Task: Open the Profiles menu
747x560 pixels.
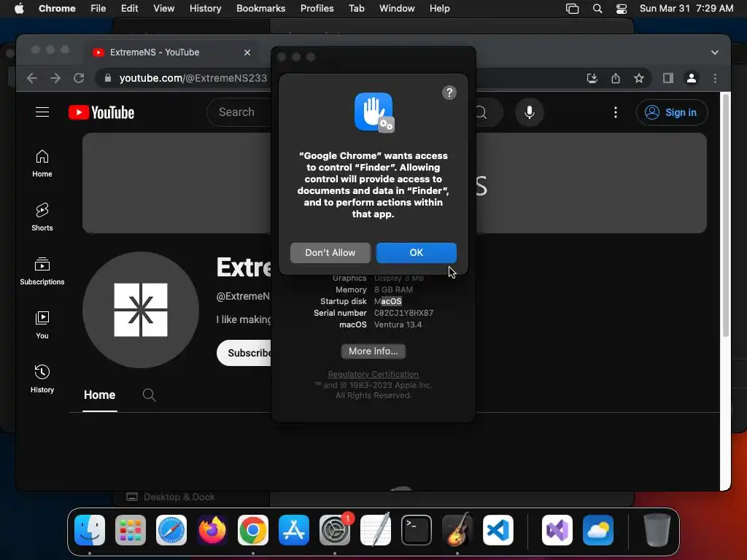Action: click(x=317, y=9)
